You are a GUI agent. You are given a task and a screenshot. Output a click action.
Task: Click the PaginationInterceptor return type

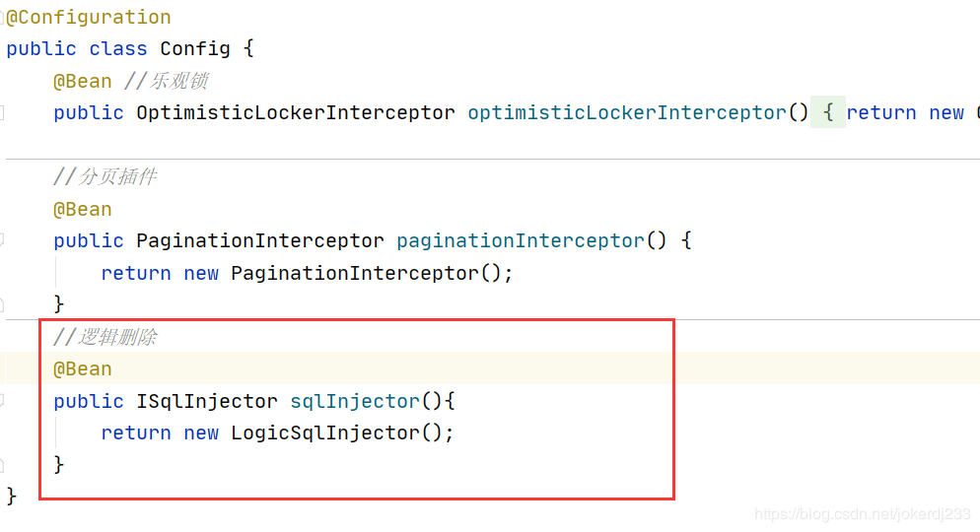(260, 240)
